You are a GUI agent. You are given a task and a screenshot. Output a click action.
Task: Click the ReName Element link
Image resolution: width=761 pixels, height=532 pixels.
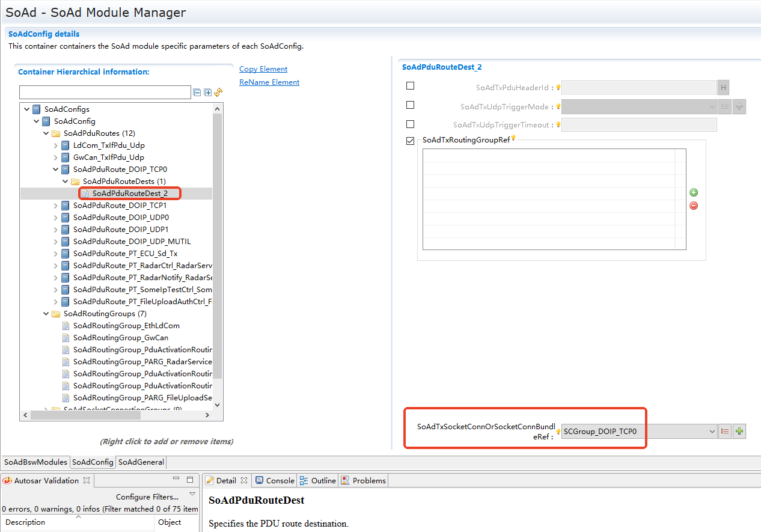click(269, 82)
